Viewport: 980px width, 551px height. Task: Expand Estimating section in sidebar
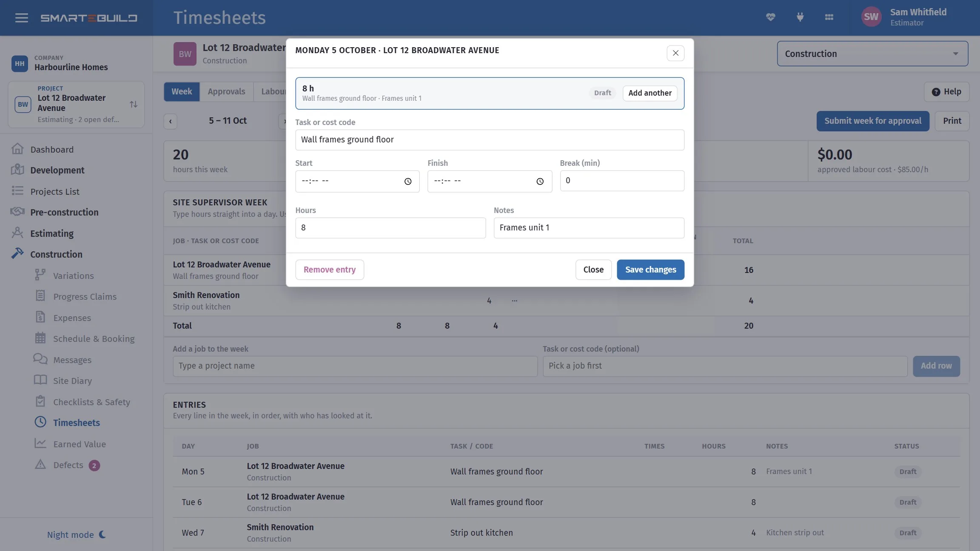coord(51,233)
